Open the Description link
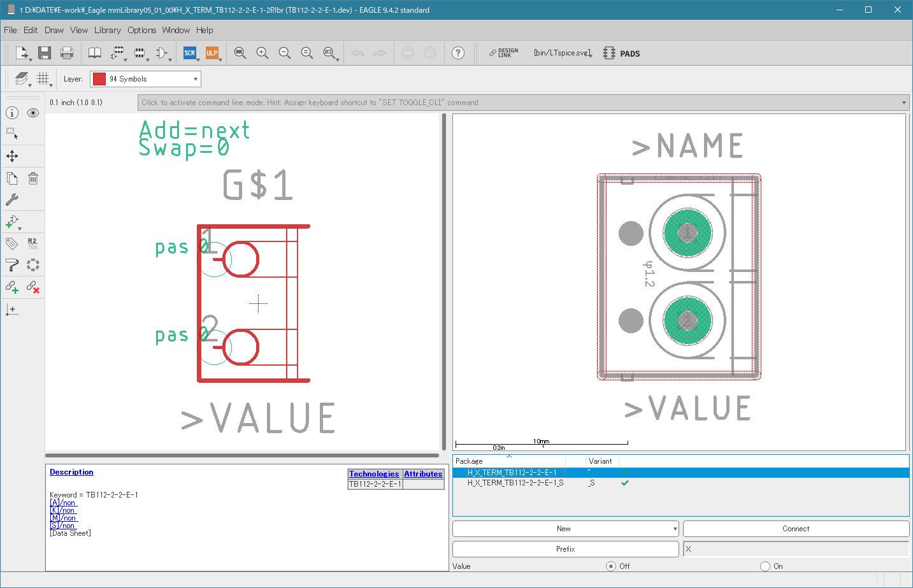Screen dimensions: 913x588 [71, 472]
